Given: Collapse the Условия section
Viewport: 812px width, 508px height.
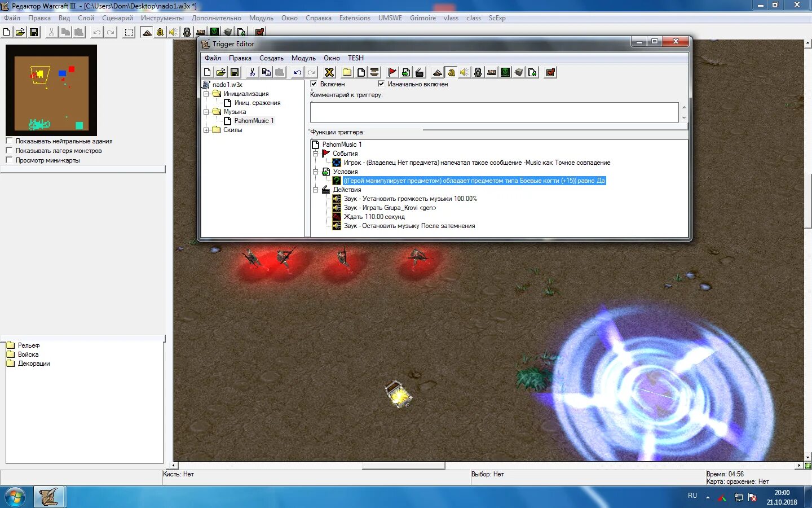Looking at the screenshot, I should point(316,172).
